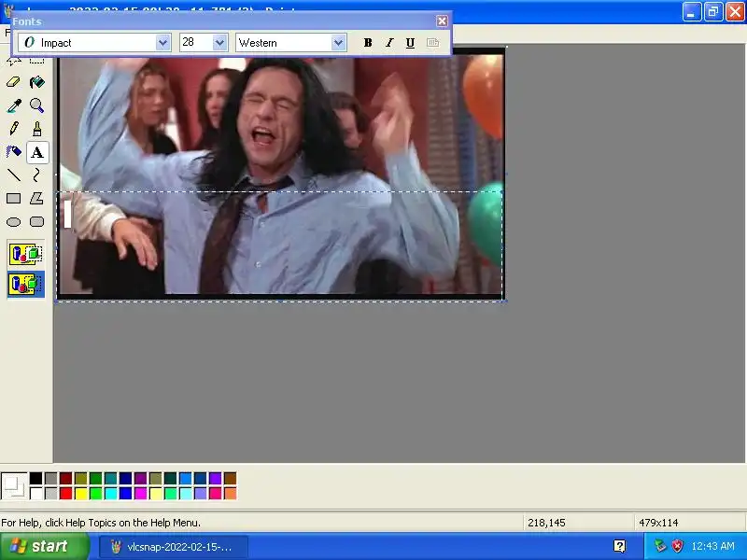Click the foreground/background color indicator box

(x=14, y=485)
